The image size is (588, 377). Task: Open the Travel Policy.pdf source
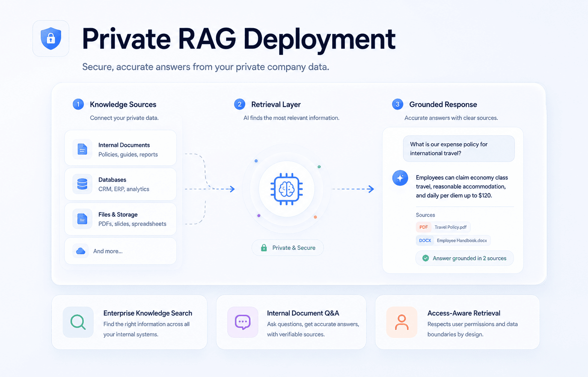(443, 227)
